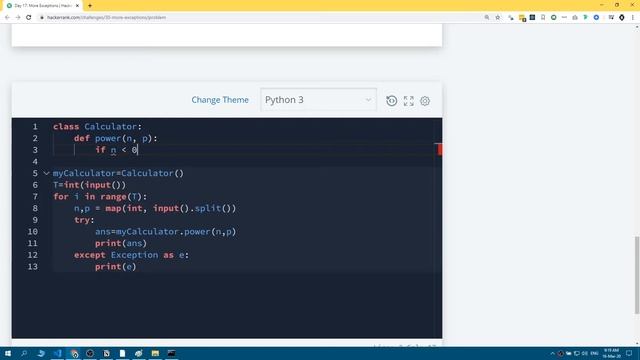The height and width of the screenshot is (360, 640).
Task: Open Windows taskbar search
Action: pyautogui.click(x=24, y=353)
